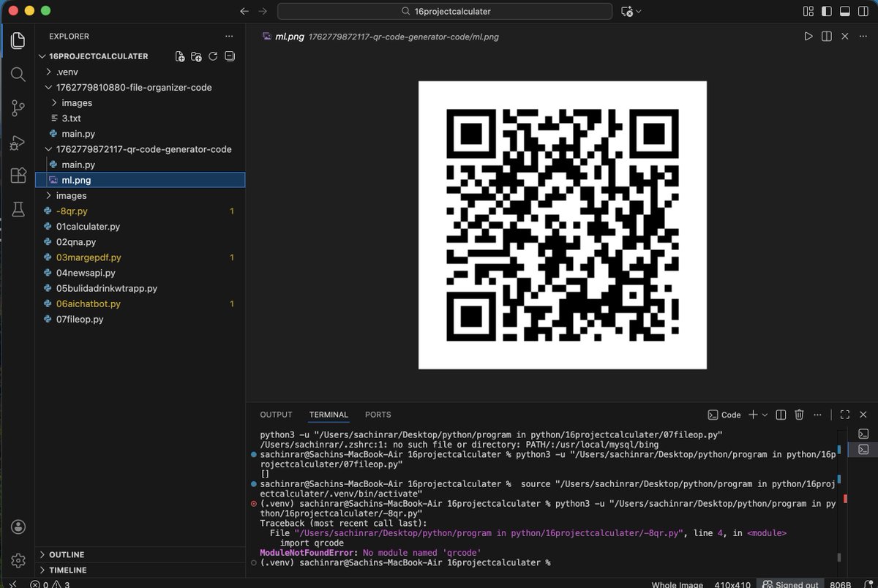Maximize the terminal panel size

[x=844, y=415]
